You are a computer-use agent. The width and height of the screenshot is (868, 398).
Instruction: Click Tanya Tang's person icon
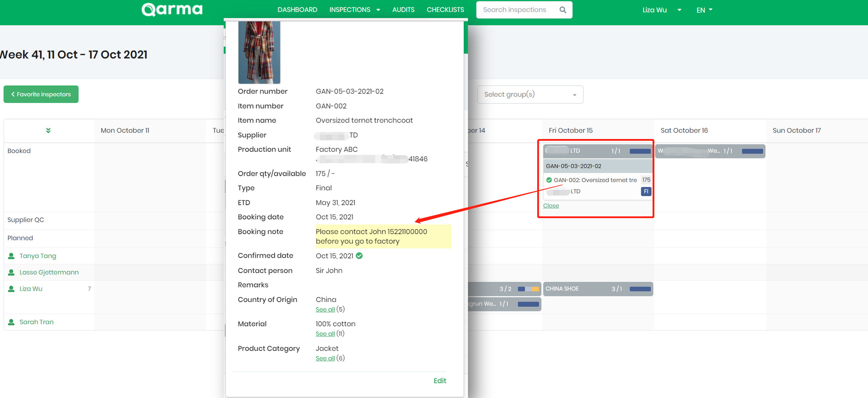pos(11,256)
